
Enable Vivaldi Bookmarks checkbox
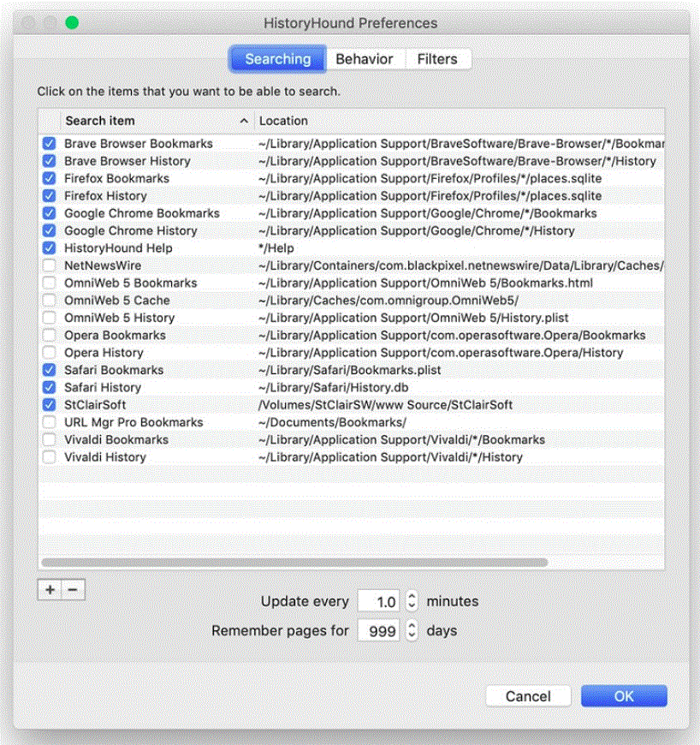pos(49,439)
